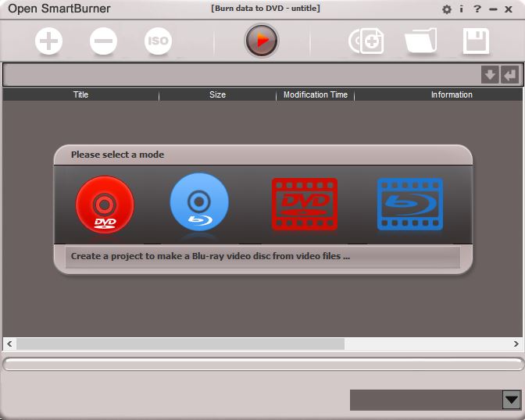
Task: Open a project with the folder icon
Action: (x=421, y=41)
